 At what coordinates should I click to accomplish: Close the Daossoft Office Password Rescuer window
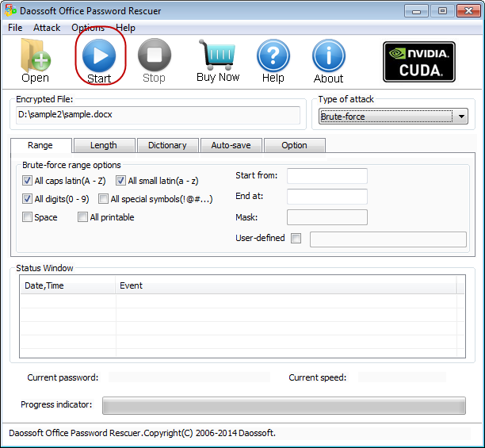pos(468,11)
